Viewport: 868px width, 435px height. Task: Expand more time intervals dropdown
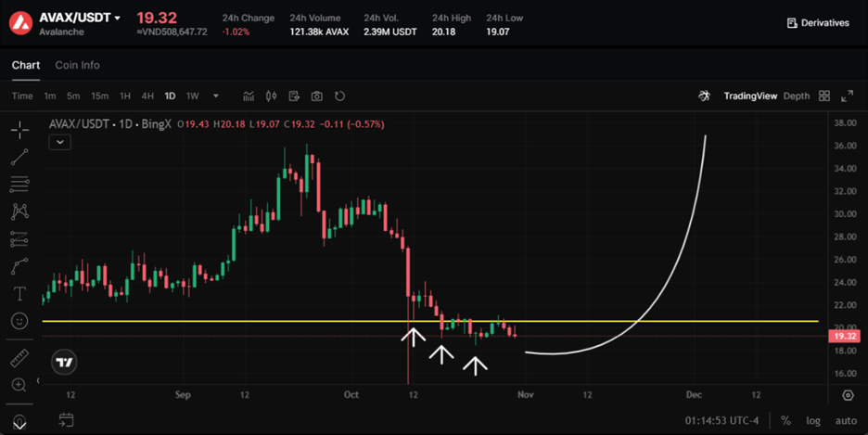[216, 96]
